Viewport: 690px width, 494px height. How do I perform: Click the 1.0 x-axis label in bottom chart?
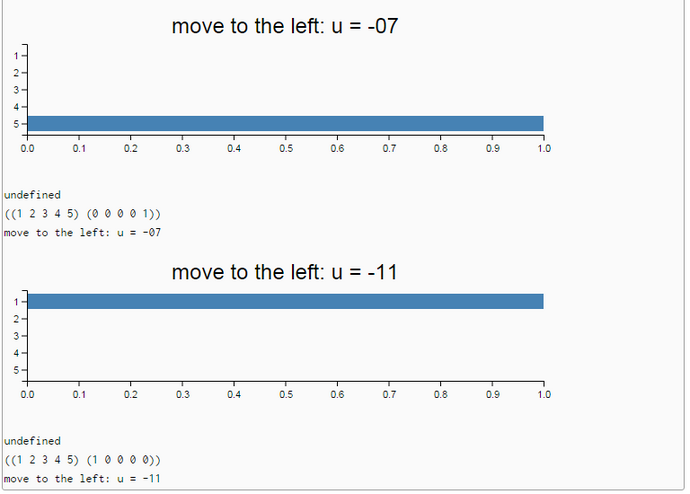point(544,394)
